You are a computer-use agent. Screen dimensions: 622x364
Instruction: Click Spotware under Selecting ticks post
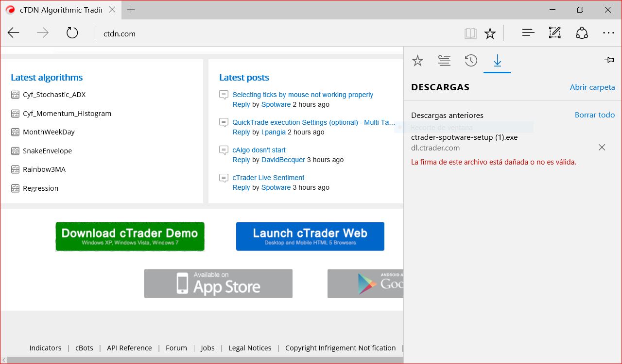pyautogui.click(x=276, y=104)
